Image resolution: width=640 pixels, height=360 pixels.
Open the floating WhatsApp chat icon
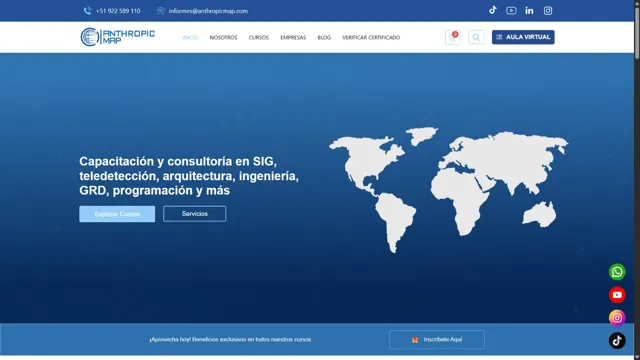(x=617, y=272)
